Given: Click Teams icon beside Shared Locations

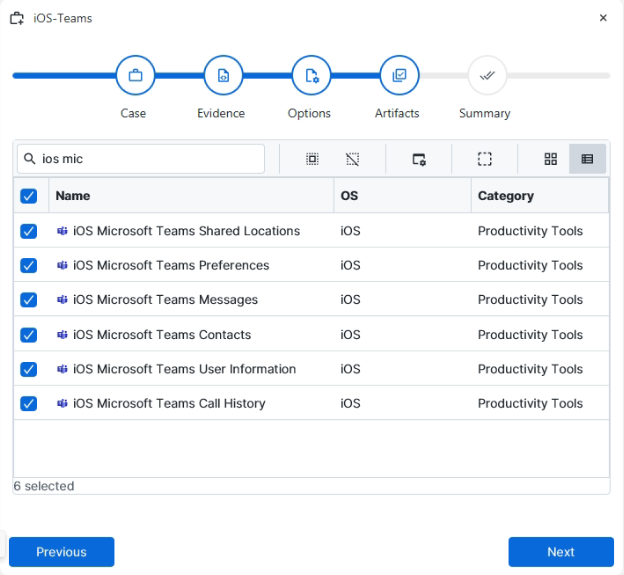Looking at the screenshot, I should coord(62,231).
